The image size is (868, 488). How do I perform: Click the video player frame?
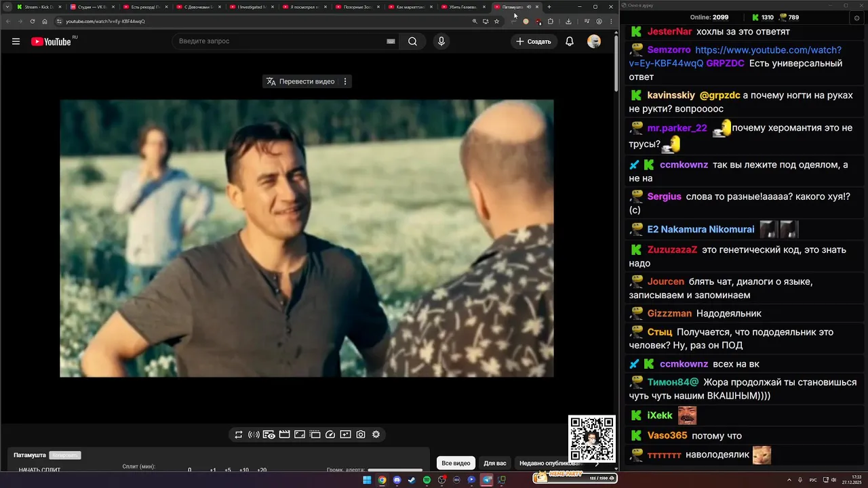(307, 239)
